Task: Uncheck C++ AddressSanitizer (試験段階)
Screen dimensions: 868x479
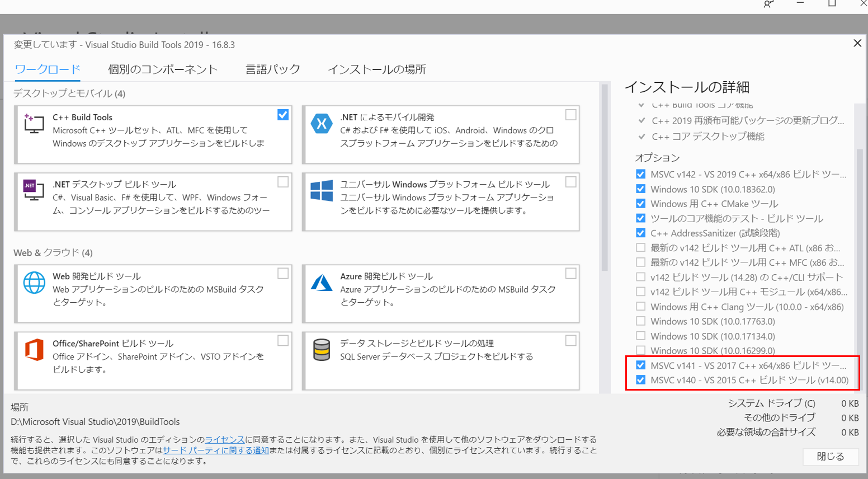Action: [641, 232]
